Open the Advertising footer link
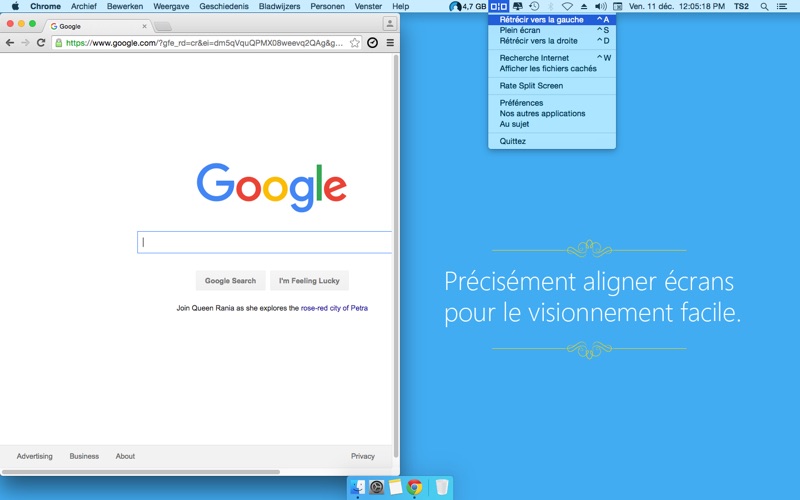The width and height of the screenshot is (800, 500). 35,456
